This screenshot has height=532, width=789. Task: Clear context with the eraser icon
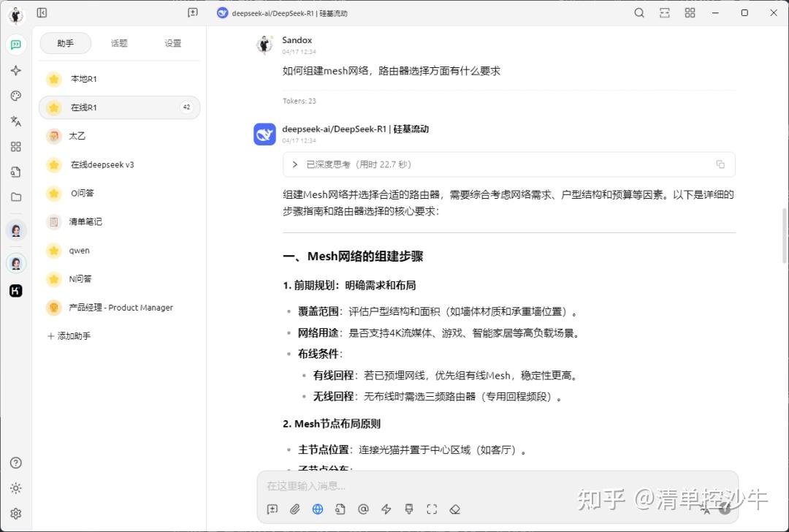pyautogui.click(x=455, y=509)
